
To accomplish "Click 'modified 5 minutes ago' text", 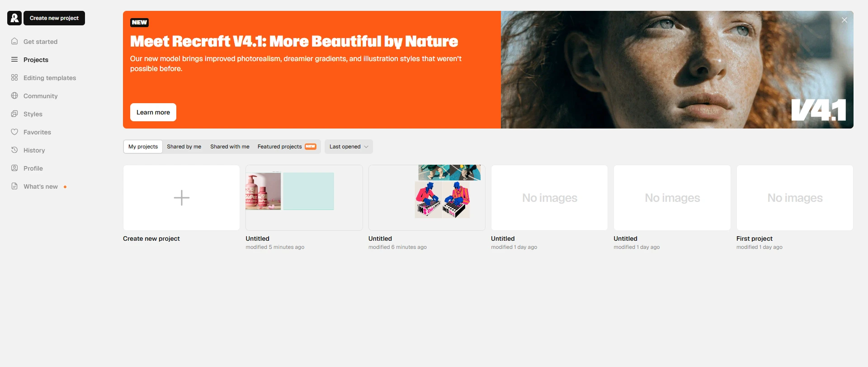I will pos(275,247).
